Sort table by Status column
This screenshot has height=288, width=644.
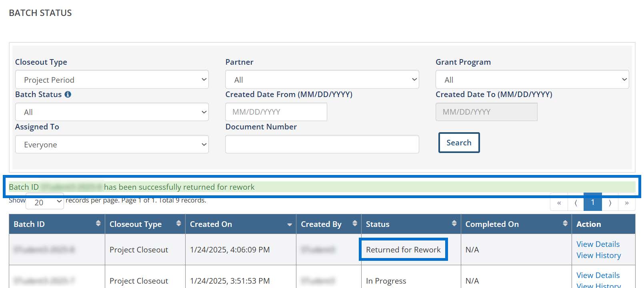pos(454,224)
